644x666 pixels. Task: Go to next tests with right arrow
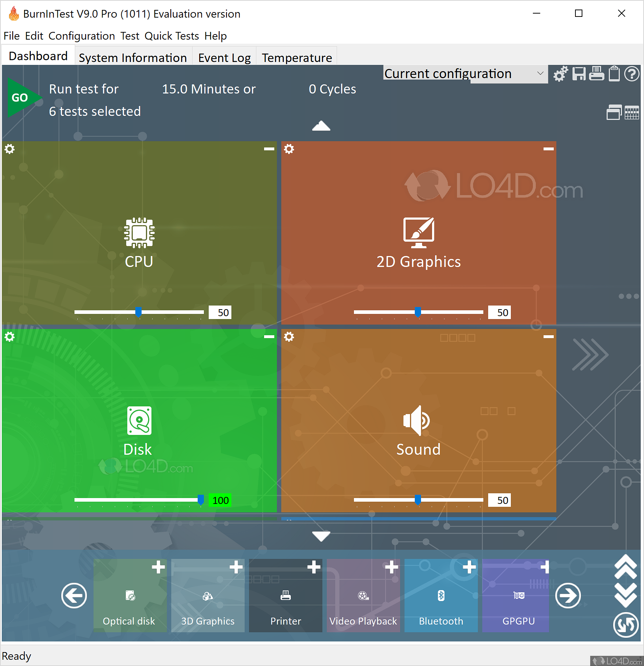[x=568, y=596]
